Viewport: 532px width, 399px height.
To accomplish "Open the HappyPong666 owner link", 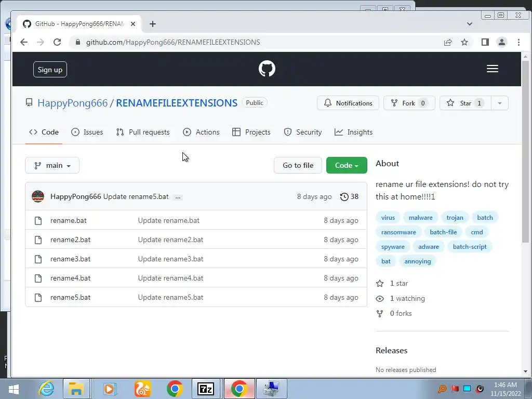I will click(x=73, y=103).
